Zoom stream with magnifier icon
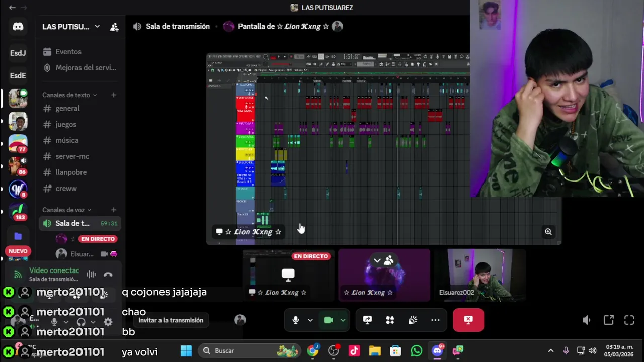 (x=548, y=232)
